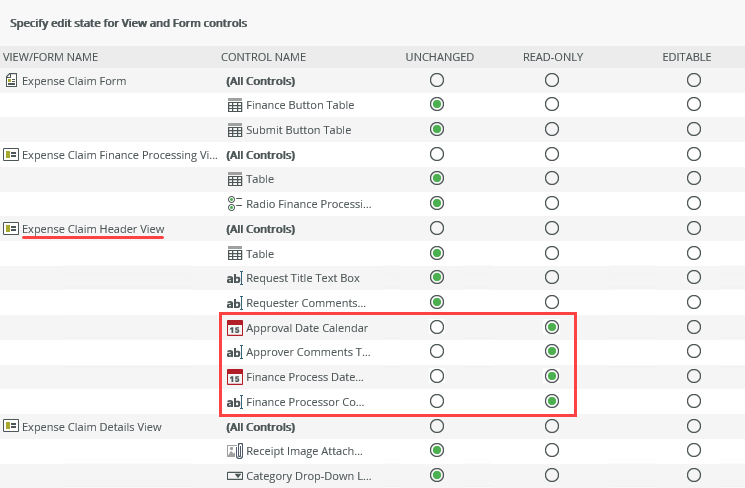Image resolution: width=745 pixels, height=488 pixels.
Task: Click the Expense Claim Details View icon
Action: tap(11, 427)
